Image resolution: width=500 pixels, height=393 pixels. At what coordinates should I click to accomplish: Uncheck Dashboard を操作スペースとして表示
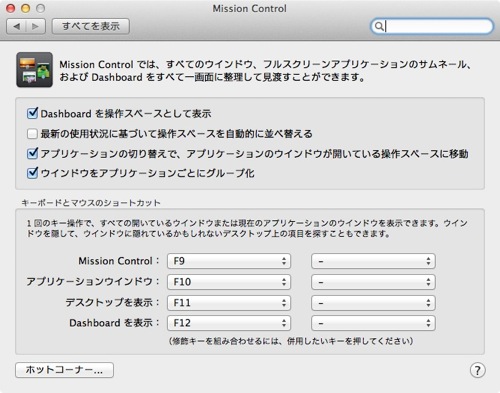(x=32, y=113)
